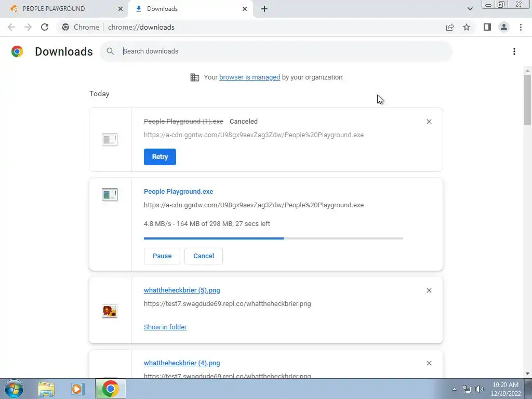Pause the People Playground.exe download
This screenshot has height=399, width=532.
(x=162, y=256)
